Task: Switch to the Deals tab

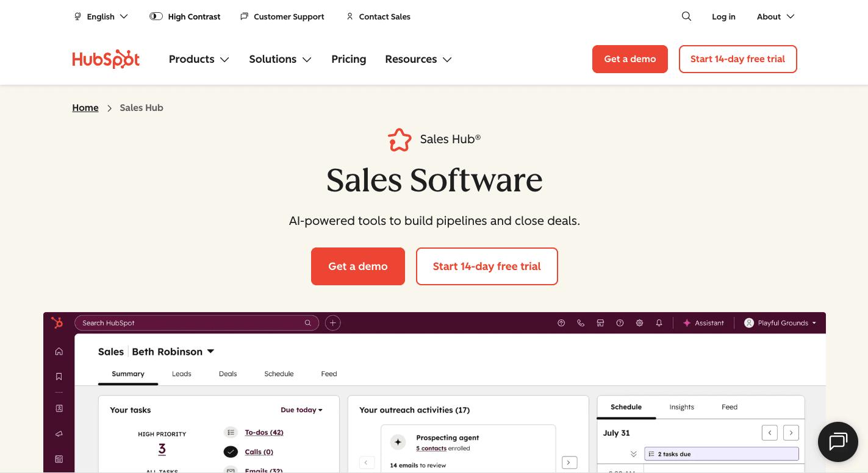Action: 227,374
